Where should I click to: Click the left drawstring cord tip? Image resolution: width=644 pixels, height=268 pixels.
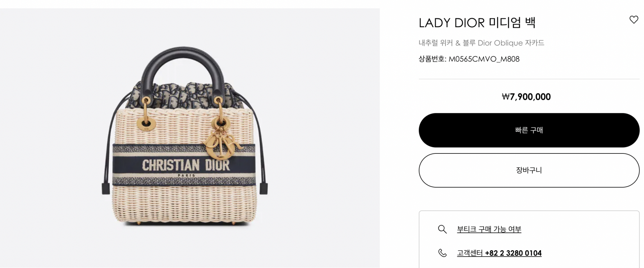106,189
